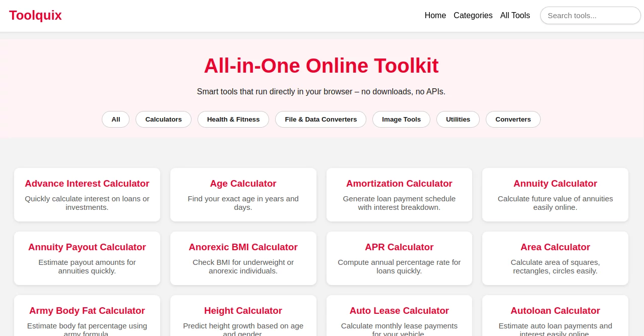Filter by Health & Fitness category
Screen dimensions: 644x336
(233, 120)
